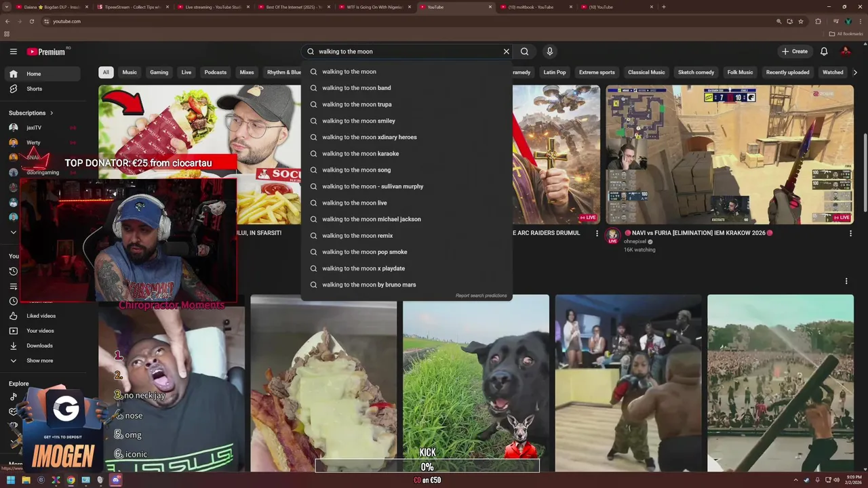This screenshot has width=868, height=488.
Task: Open Home in the sidebar
Action: pos(43,74)
